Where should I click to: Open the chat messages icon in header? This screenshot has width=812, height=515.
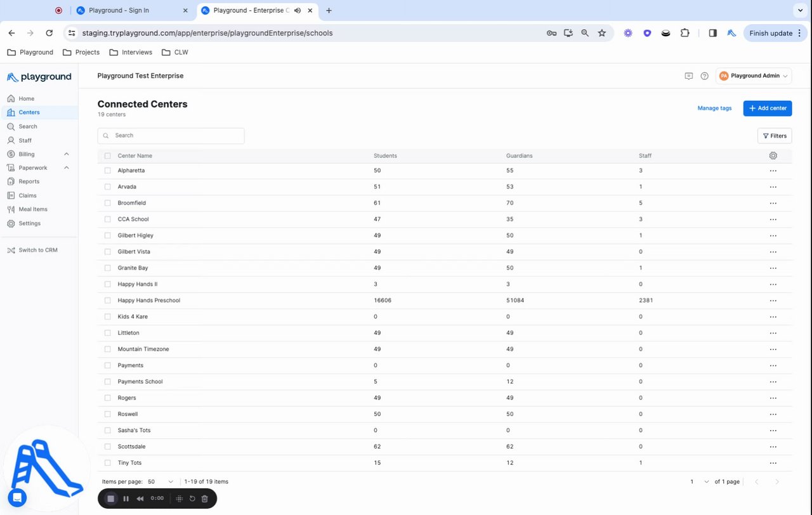688,76
